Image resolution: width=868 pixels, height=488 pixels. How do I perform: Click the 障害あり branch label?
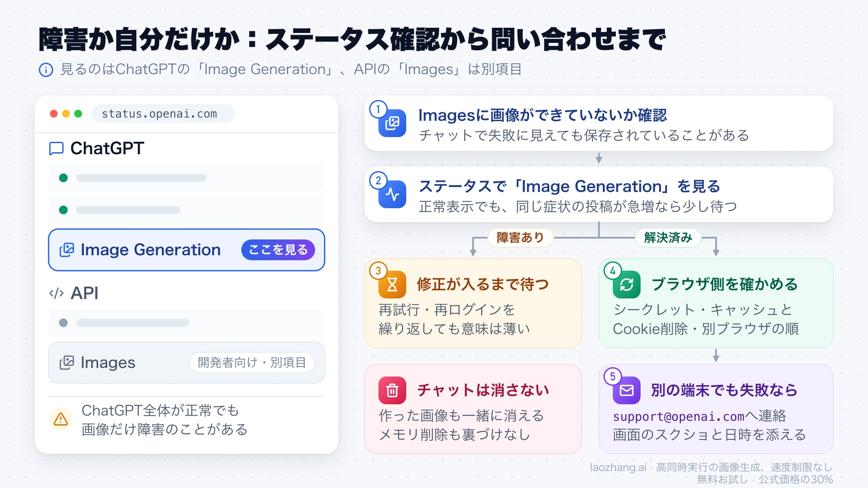[x=520, y=238]
